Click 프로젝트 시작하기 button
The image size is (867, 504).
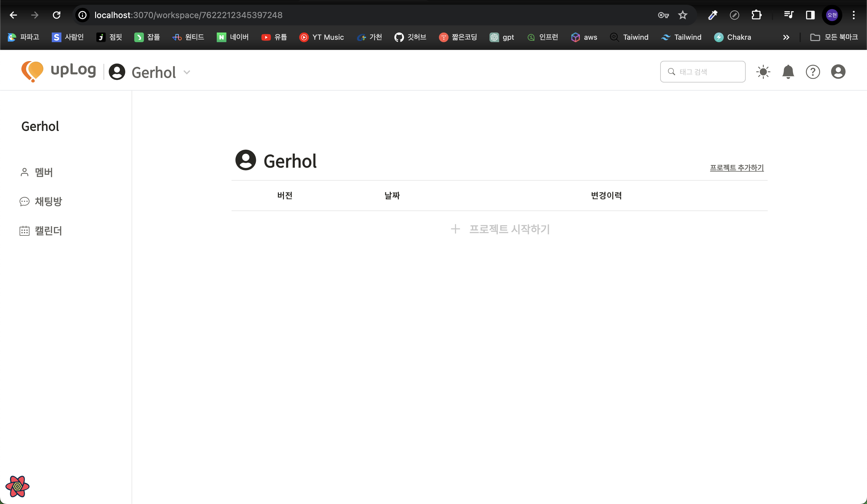500,229
